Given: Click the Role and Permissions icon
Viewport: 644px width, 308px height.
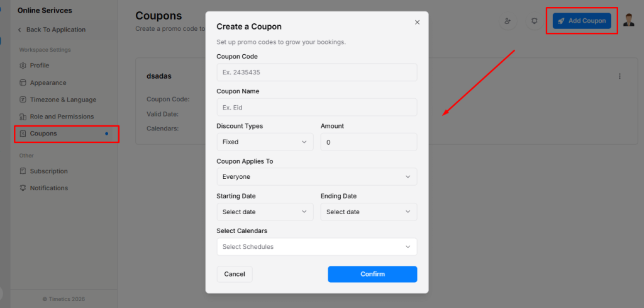Looking at the screenshot, I should (23, 117).
